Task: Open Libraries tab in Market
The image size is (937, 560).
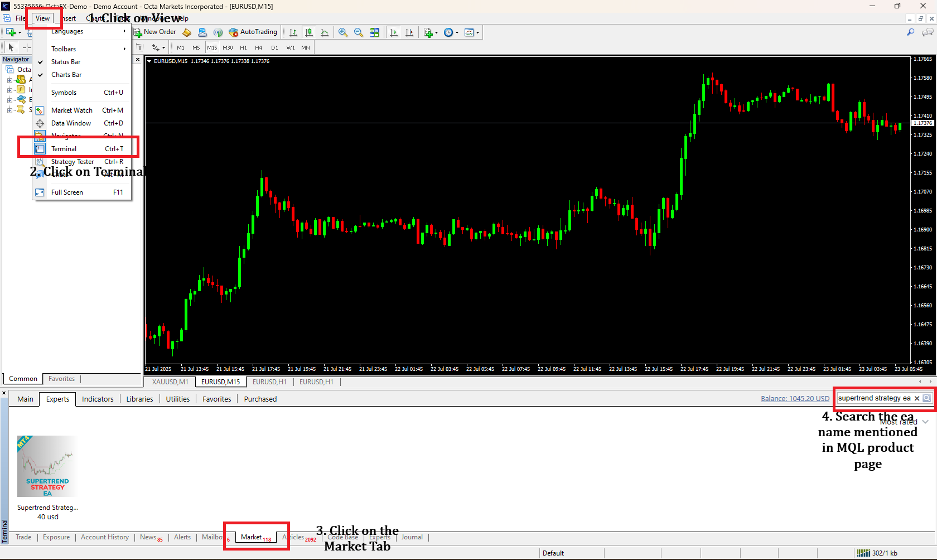Action: click(139, 399)
